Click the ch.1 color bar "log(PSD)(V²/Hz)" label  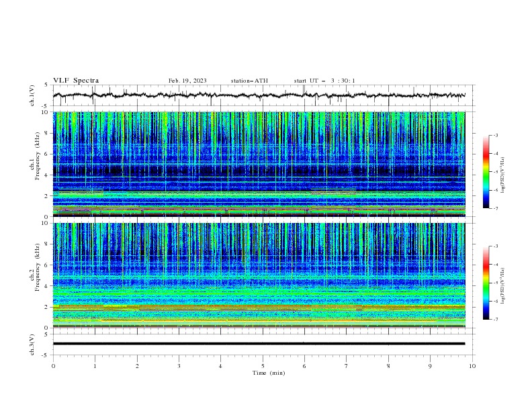(503, 175)
